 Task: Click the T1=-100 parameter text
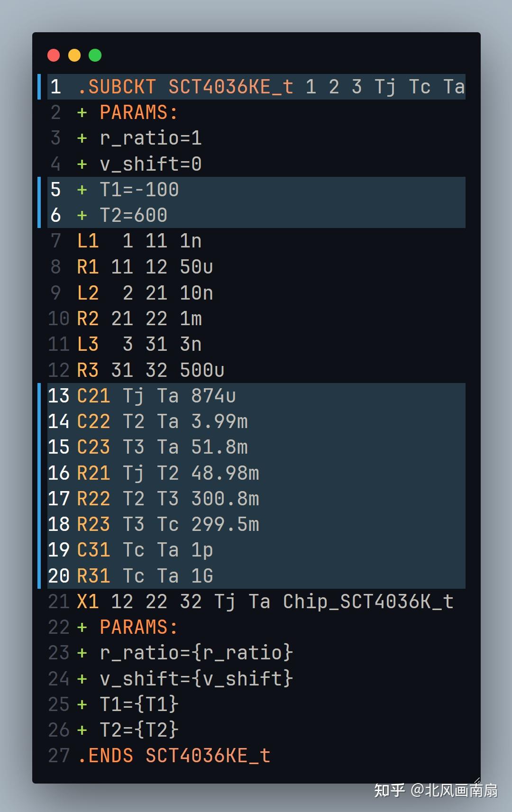(139, 190)
